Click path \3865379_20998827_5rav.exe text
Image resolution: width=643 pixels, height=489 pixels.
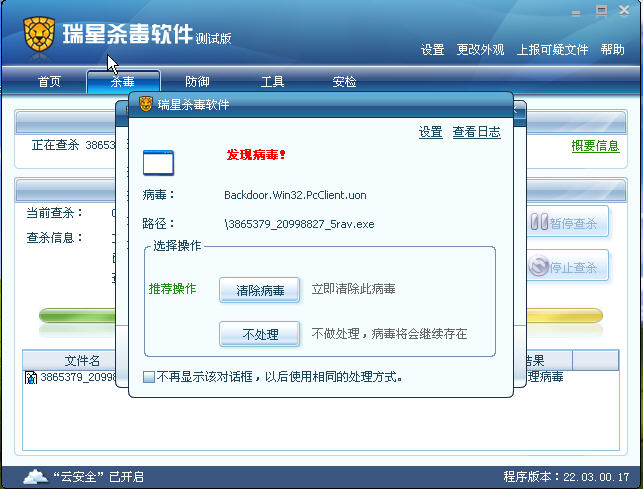click(299, 224)
